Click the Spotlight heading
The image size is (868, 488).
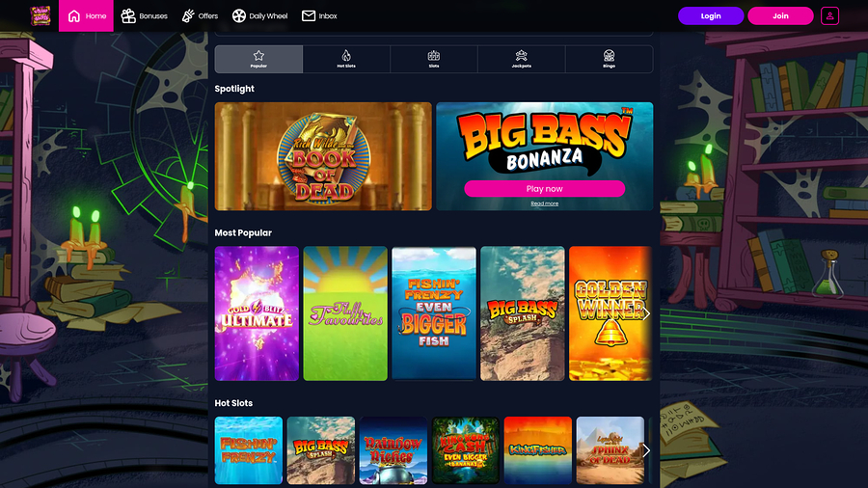point(234,89)
